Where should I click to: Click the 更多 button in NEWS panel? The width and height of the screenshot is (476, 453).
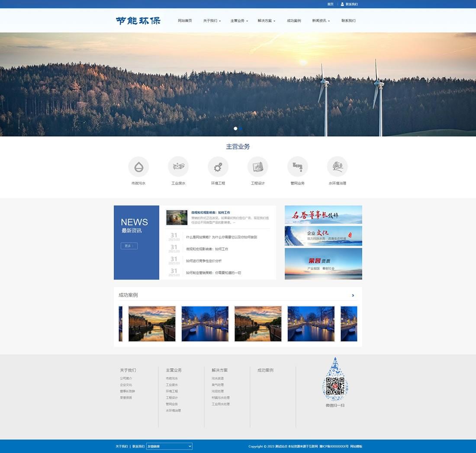coord(129,246)
